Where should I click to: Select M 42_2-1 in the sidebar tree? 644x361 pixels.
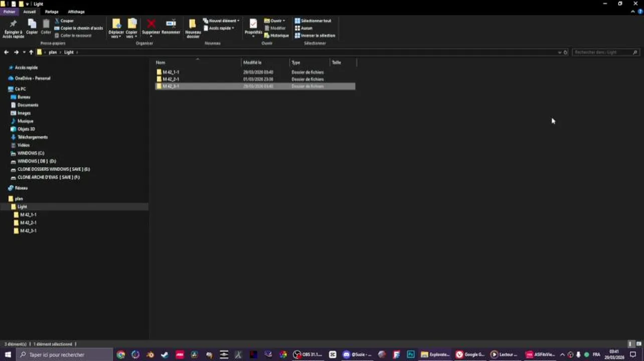[28, 223]
